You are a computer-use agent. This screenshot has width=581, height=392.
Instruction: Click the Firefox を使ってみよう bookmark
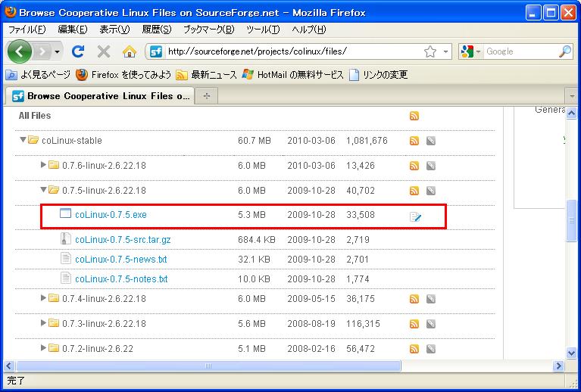123,75
